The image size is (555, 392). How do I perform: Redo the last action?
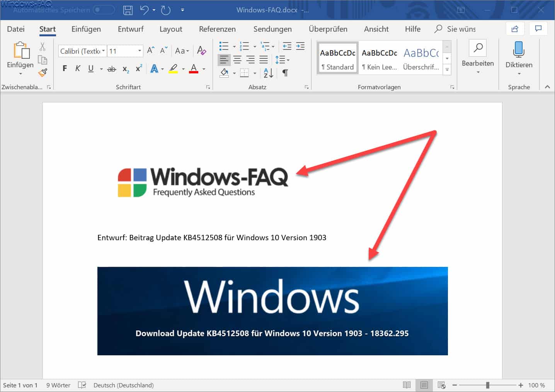(x=166, y=10)
